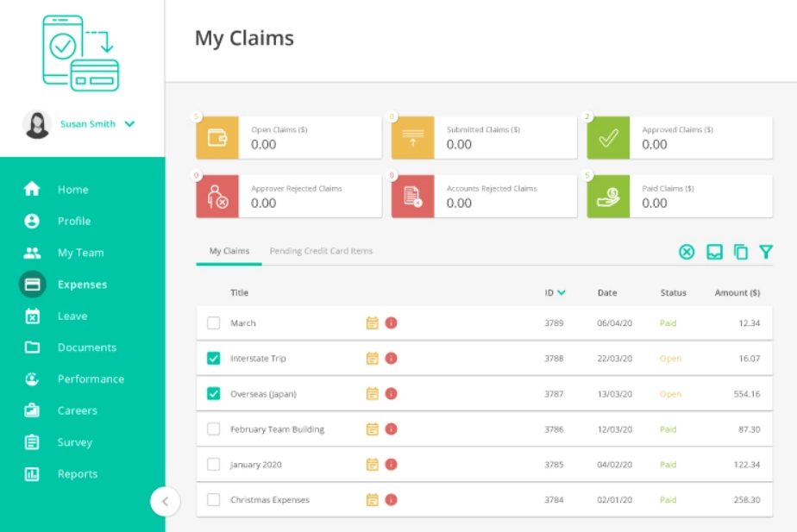Click red info icon on January 2020 row
The height and width of the screenshot is (532, 797).
click(391, 465)
